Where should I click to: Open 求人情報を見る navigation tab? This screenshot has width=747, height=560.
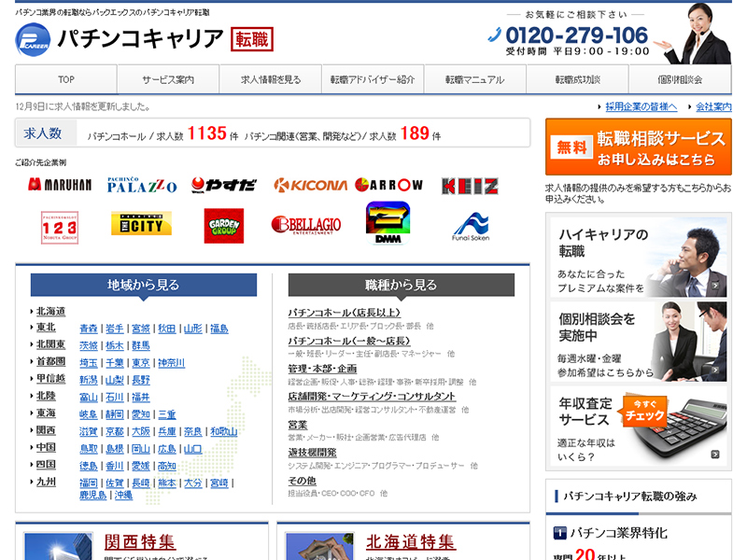[x=271, y=79]
